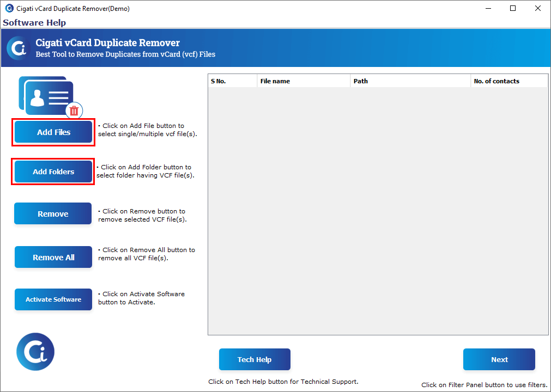Click the app icon in the title bar
Viewport: 551px width, 392px height.
pos(9,8)
